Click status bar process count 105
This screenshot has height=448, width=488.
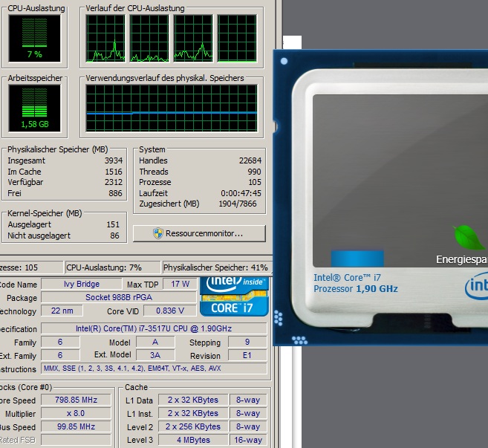pyautogui.click(x=30, y=267)
